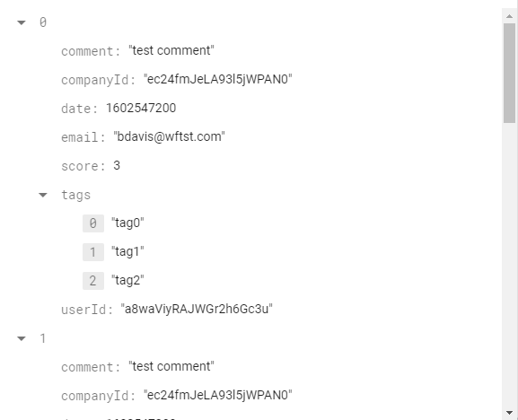Image resolution: width=518 pixels, height=420 pixels.
Task: Click index badge 2 in tags
Action: (93, 281)
